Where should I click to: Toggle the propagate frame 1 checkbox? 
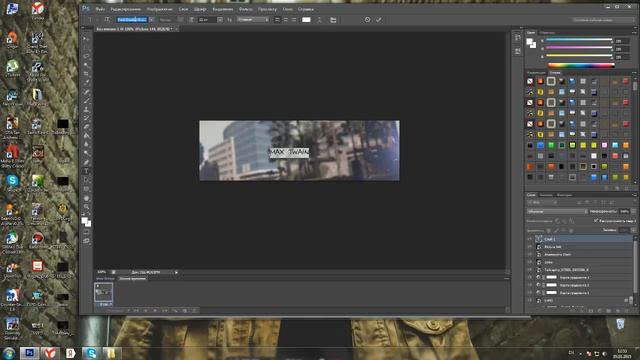[x=596, y=220]
